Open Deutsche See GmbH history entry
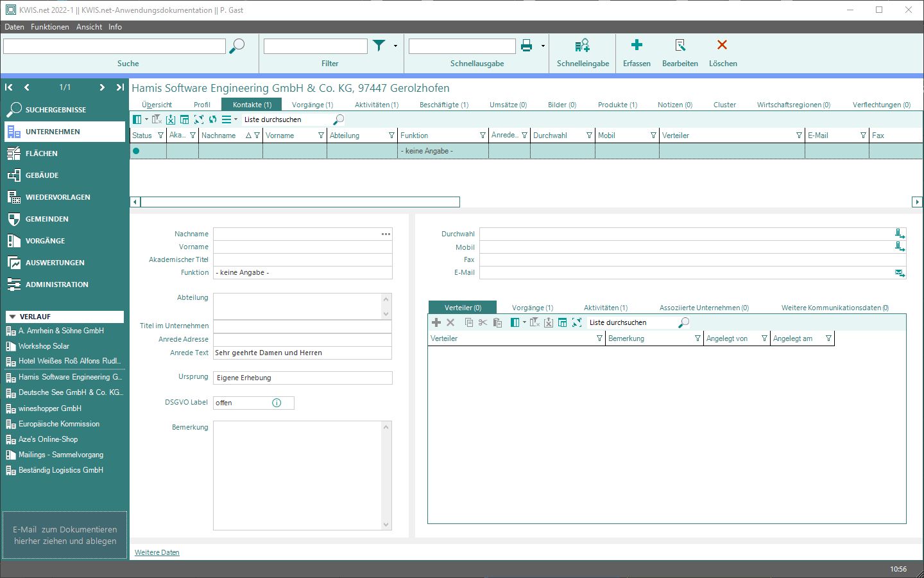Image resolution: width=924 pixels, height=578 pixels. tap(64, 392)
